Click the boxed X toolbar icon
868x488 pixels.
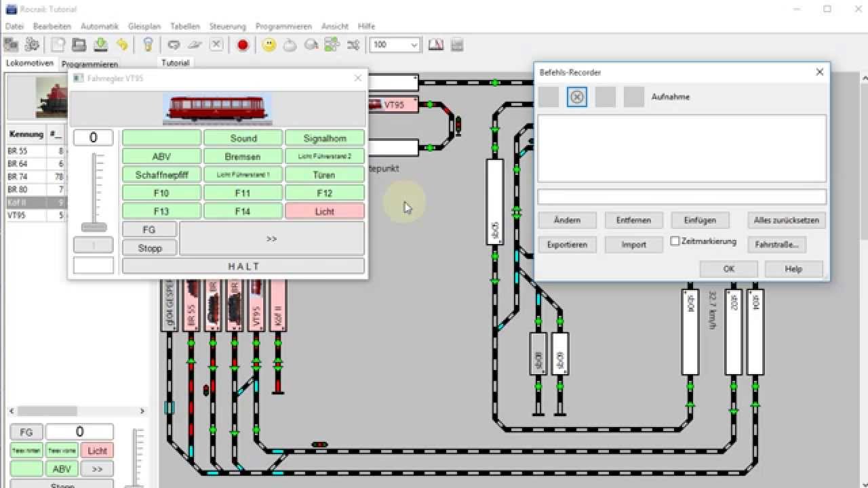tap(216, 45)
